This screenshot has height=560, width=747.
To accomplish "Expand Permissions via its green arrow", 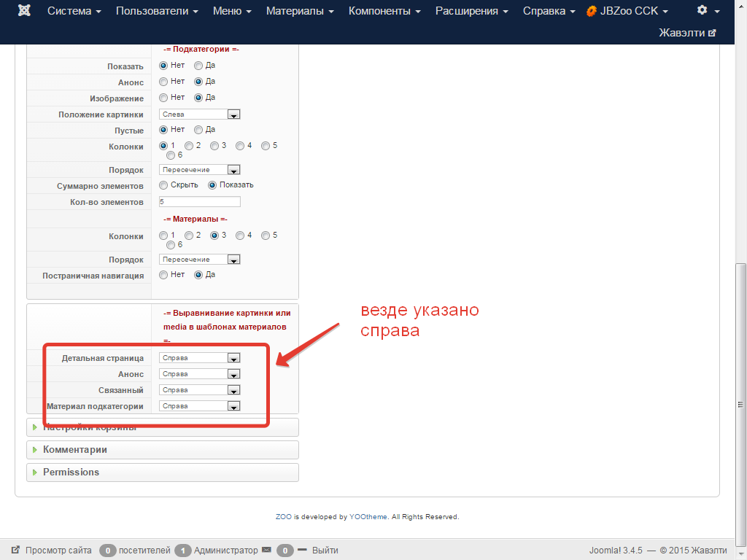I will 35,472.
